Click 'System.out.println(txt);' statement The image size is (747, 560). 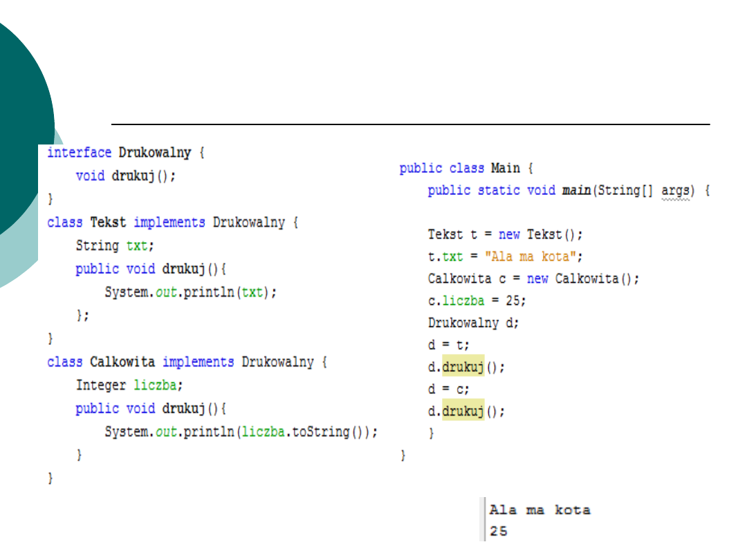(x=190, y=292)
